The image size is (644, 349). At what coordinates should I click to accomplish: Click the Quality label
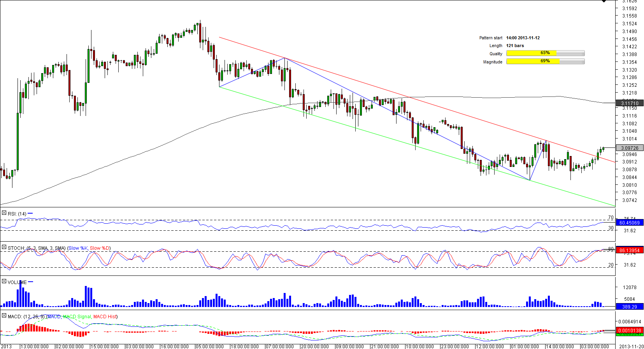[496, 54]
